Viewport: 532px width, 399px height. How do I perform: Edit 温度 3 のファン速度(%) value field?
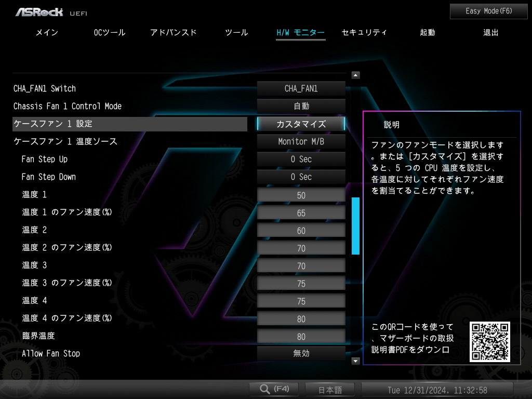point(301,283)
